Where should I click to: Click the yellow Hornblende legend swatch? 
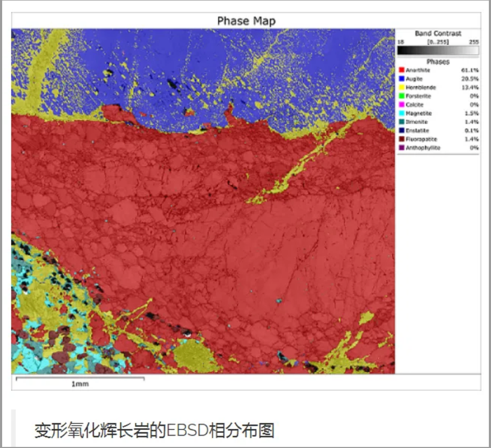point(401,87)
